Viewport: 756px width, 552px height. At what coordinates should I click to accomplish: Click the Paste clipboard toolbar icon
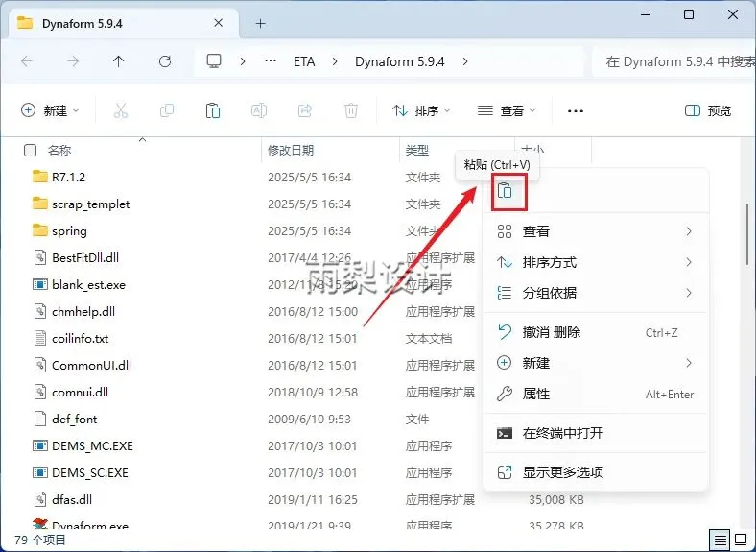tap(213, 111)
